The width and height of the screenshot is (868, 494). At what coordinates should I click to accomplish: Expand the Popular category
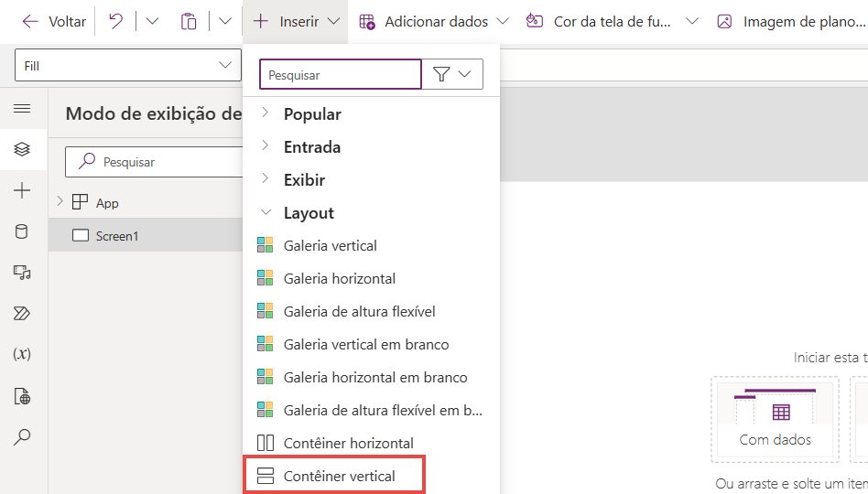[266, 113]
